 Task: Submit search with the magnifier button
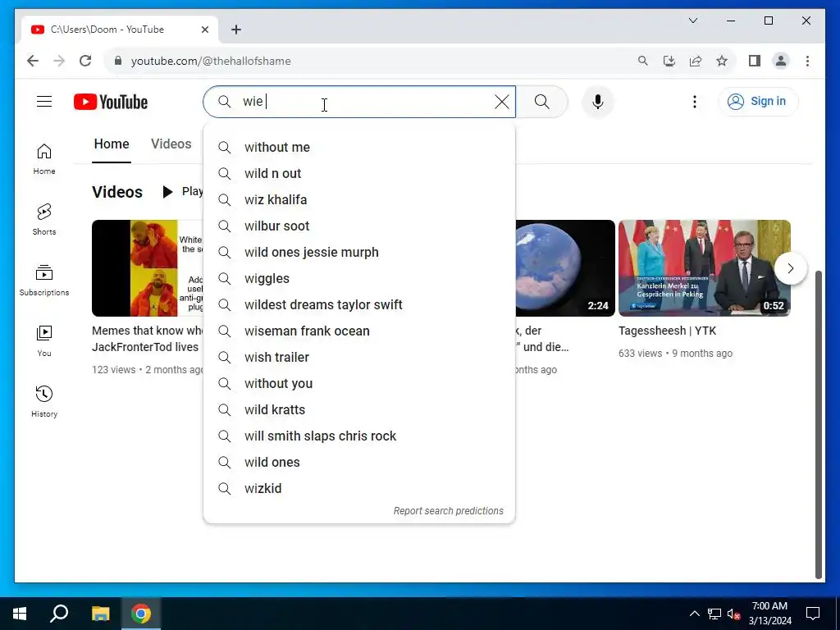pyautogui.click(x=541, y=102)
